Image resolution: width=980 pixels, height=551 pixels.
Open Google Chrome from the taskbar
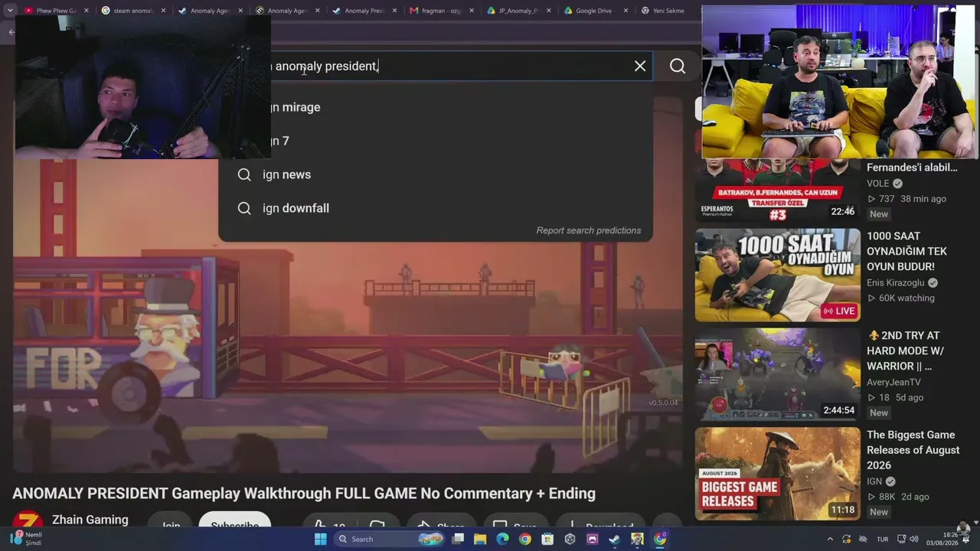(524, 539)
